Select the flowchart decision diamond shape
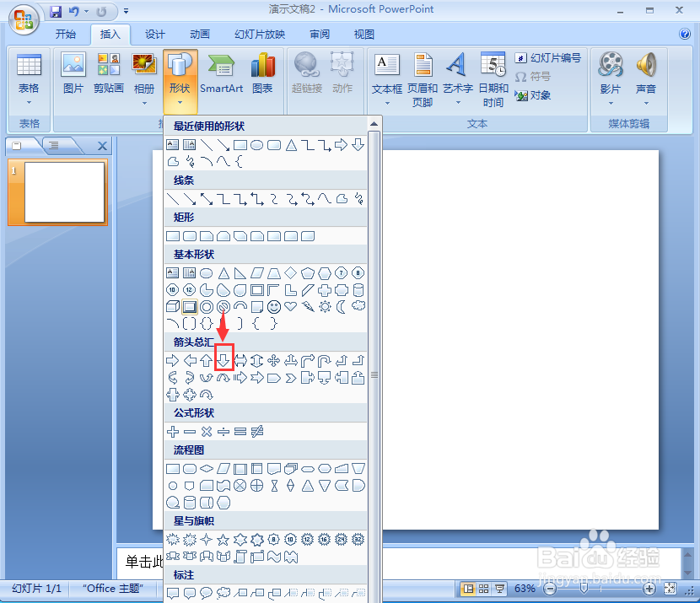 (207, 469)
